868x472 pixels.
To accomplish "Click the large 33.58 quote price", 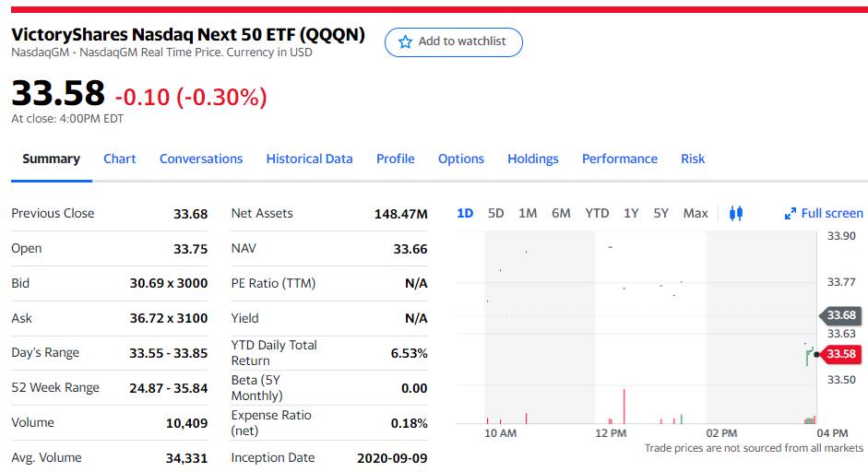I will [x=58, y=92].
